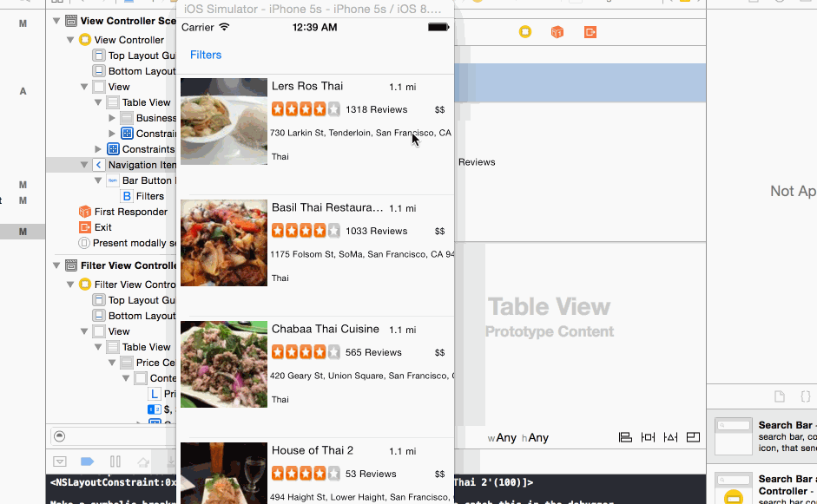Click the Exit icon on canvas scene dock
This screenshot has height=504, width=817.
point(590,32)
